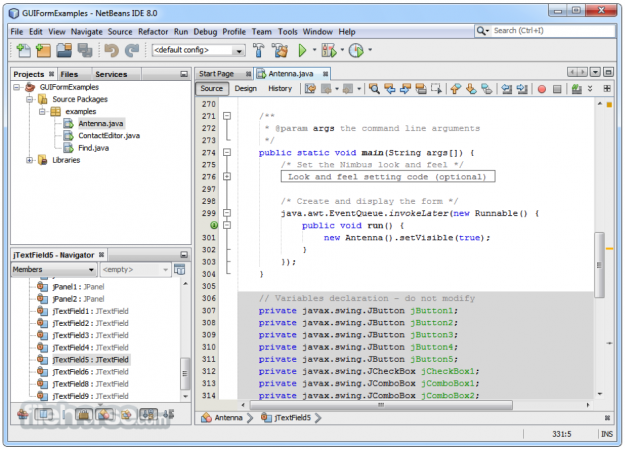Jump to the next bookmark
The height and width of the screenshot is (450, 625).
click(471, 88)
